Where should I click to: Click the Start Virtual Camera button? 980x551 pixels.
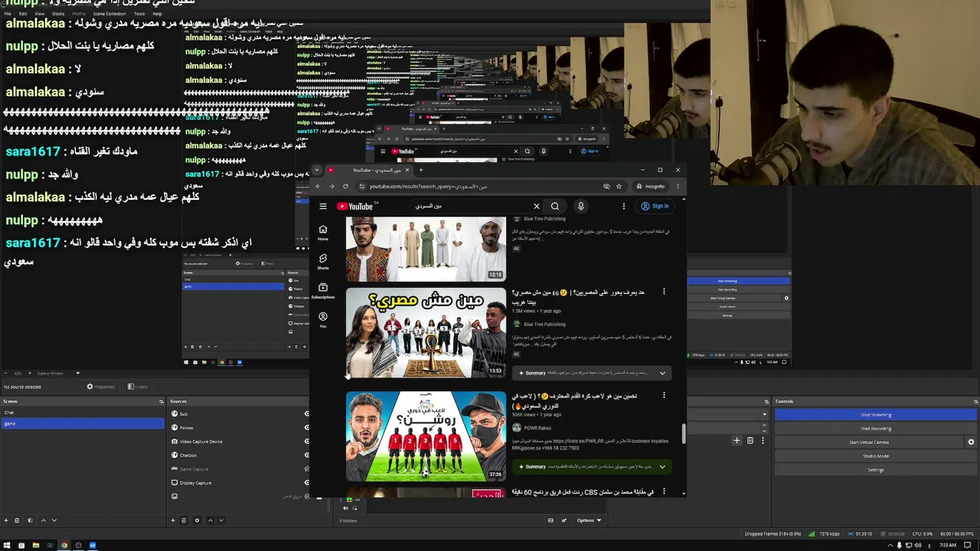pos(869,442)
